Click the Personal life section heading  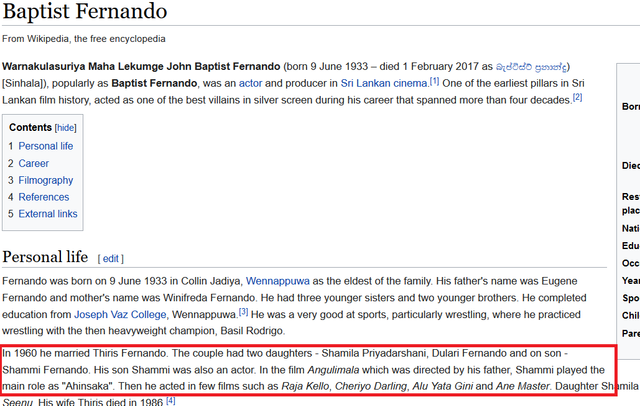click(45, 257)
